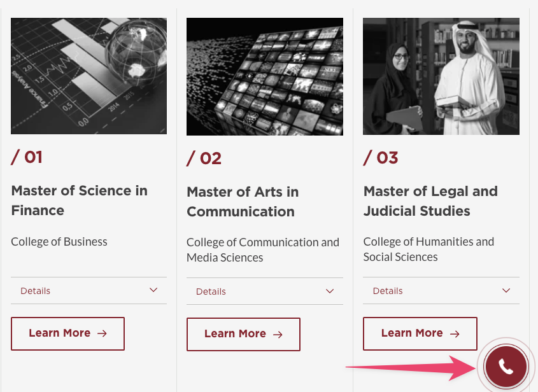This screenshot has height=392, width=538.
Task: Open Details label for College of Business program
Action: (36, 291)
